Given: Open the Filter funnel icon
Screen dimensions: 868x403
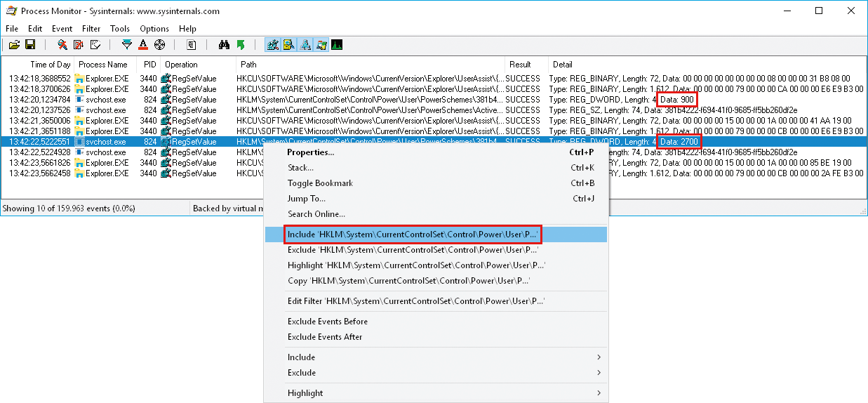Looking at the screenshot, I should coord(126,45).
